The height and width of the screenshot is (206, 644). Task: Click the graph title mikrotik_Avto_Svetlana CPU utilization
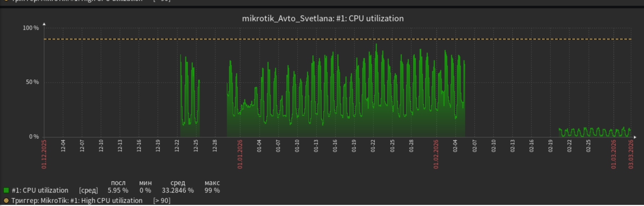point(323,18)
